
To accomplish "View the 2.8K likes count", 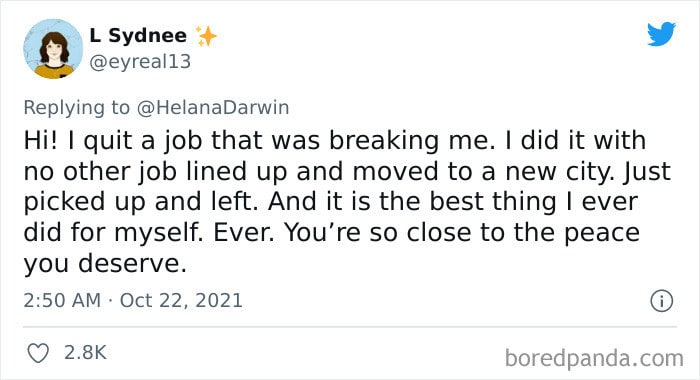I will [85, 352].
